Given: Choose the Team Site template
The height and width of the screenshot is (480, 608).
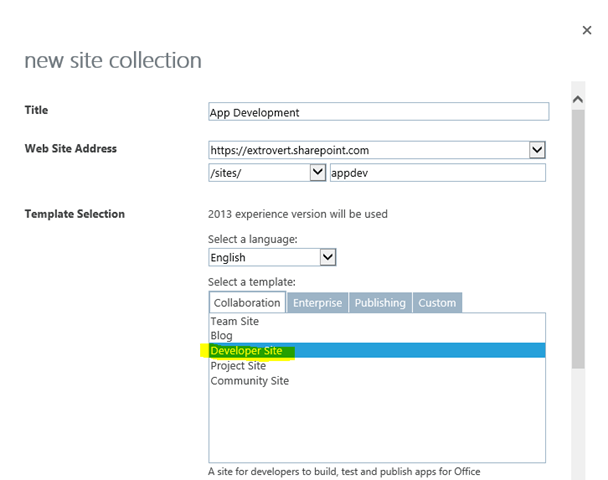Looking at the screenshot, I should 235,321.
